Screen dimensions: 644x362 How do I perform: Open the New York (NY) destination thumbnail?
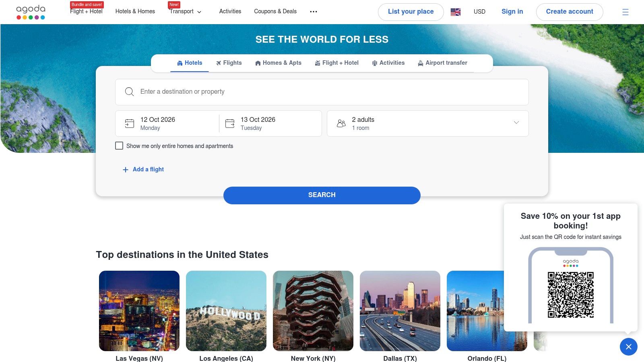[313, 311]
